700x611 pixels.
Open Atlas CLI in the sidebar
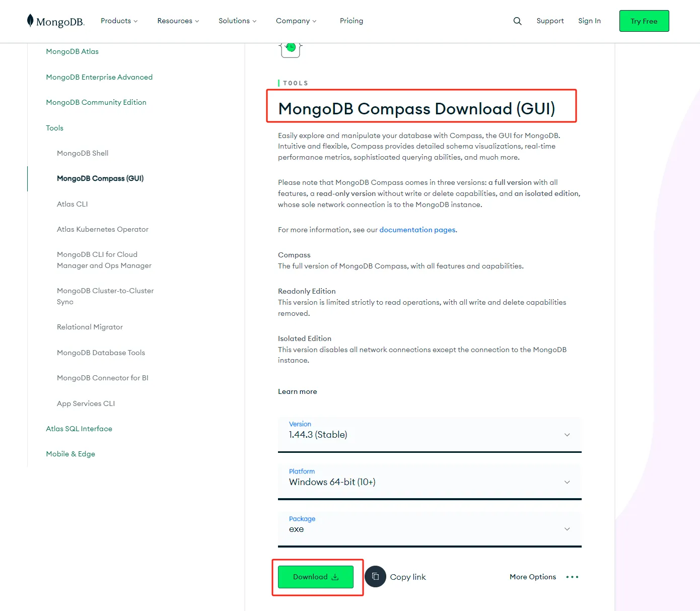[x=73, y=204]
